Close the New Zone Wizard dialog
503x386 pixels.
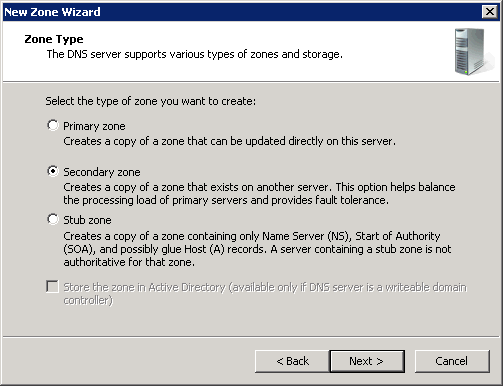490,12
